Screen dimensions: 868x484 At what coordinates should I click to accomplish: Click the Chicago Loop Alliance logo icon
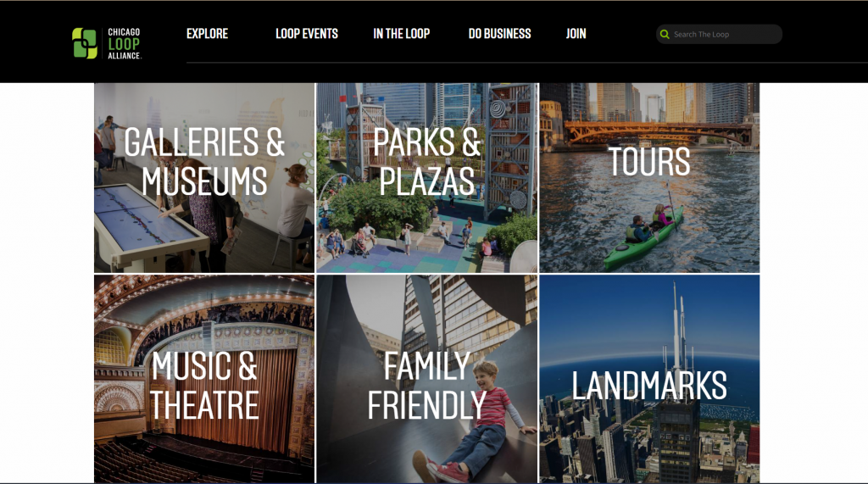(85, 43)
